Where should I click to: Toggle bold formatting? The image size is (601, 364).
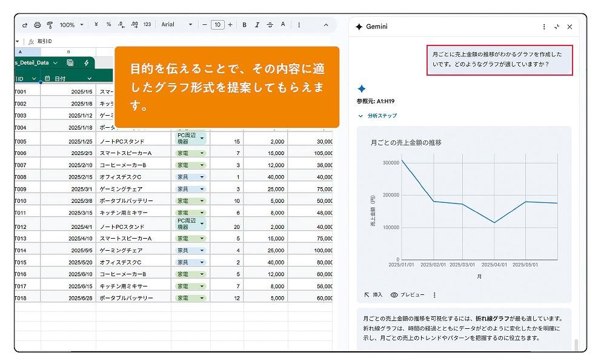point(244,25)
